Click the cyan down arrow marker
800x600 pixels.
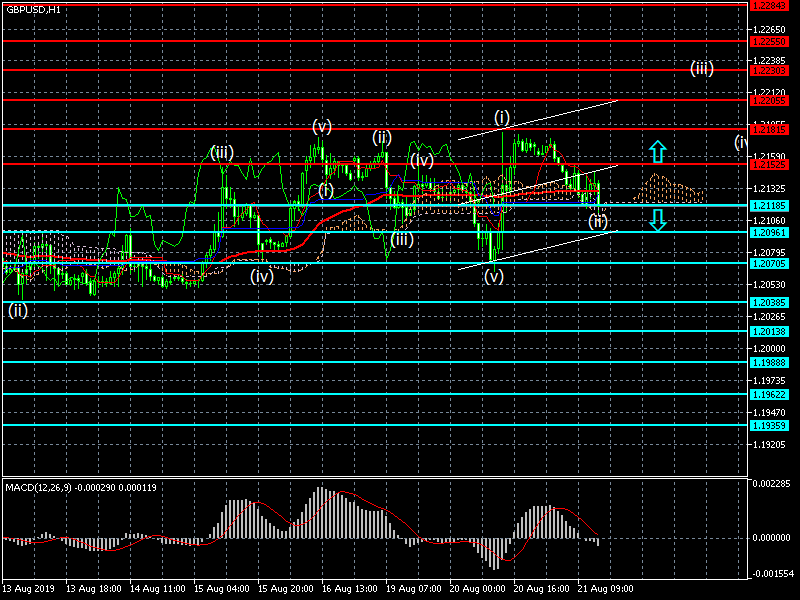(657, 220)
